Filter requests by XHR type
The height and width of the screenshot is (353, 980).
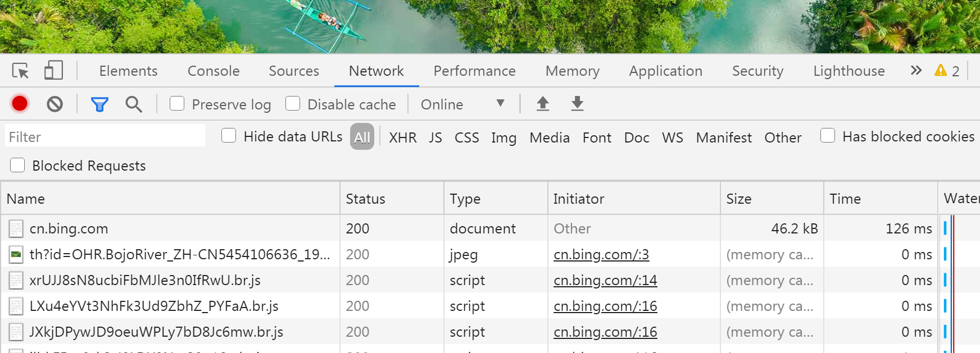point(402,137)
